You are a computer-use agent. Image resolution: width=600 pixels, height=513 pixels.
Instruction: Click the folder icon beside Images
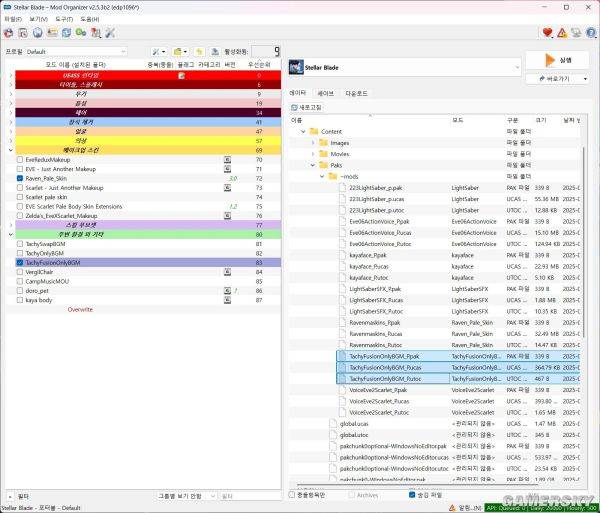coord(324,143)
